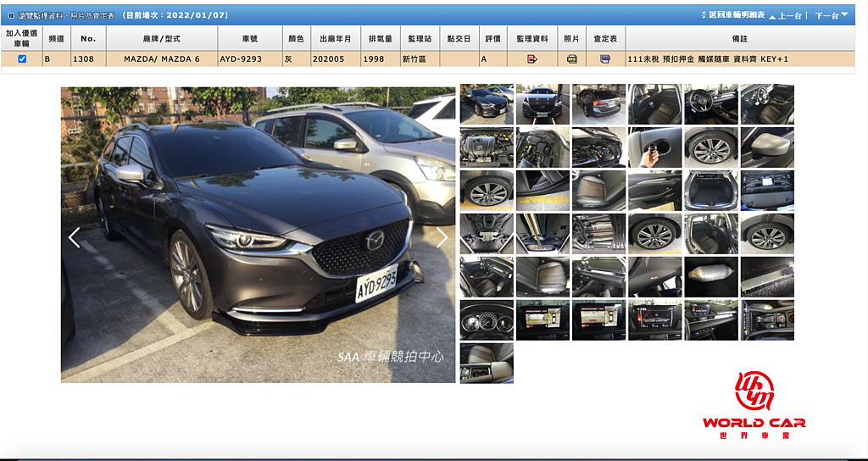Open the interior roof headliner thumbnail
The height and width of the screenshot is (461, 868).
pyautogui.click(x=655, y=277)
